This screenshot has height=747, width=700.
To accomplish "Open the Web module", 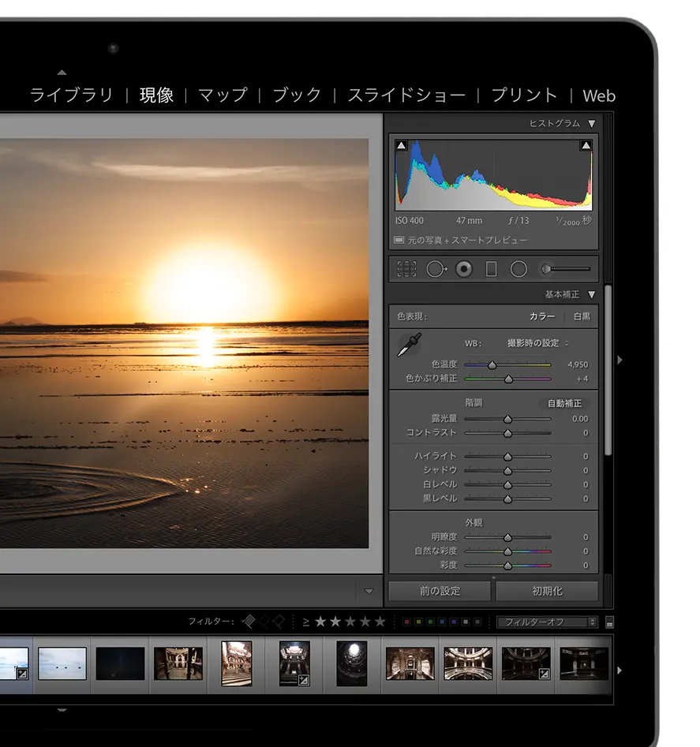I will pos(599,95).
